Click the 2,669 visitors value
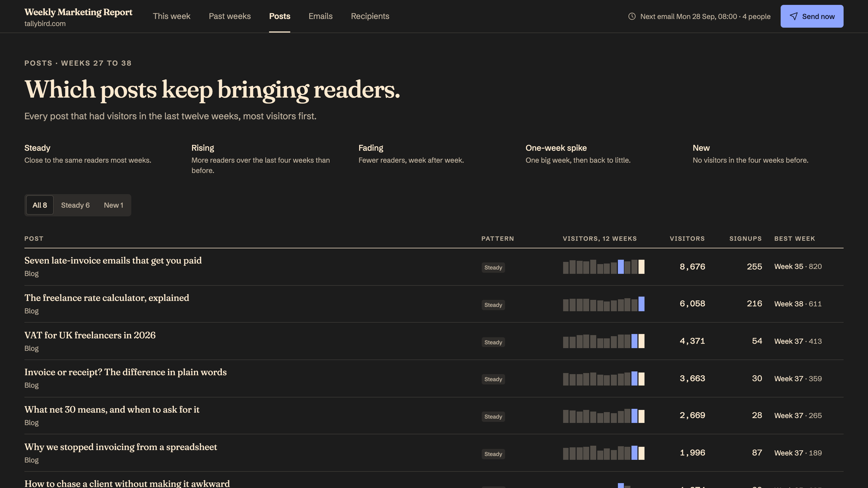 click(692, 416)
